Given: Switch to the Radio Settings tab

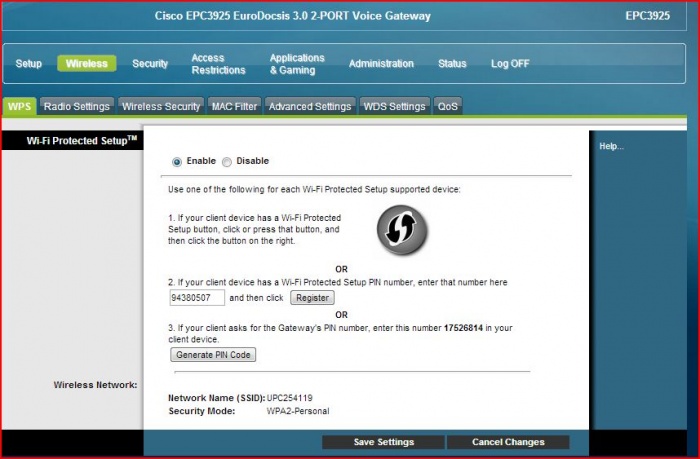Looking at the screenshot, I should [x=77, y=106].
